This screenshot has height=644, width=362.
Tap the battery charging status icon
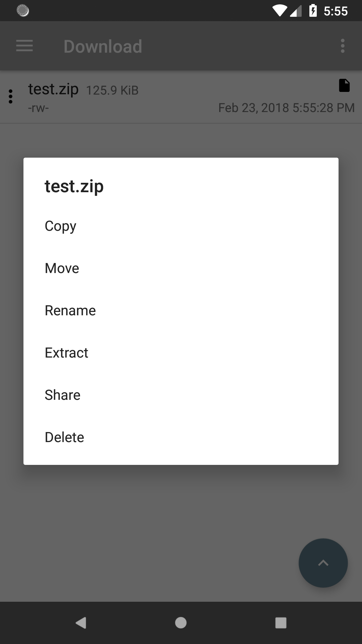coord(313,11)
